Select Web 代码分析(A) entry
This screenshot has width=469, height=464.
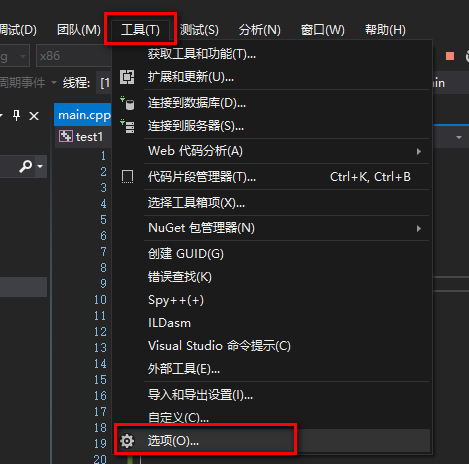272,151
